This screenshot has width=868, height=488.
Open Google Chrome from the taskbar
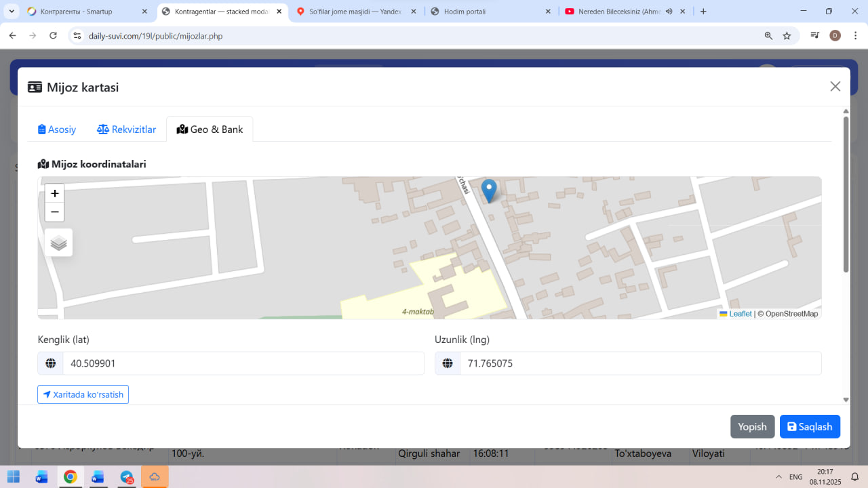click(x=70, y=476)
